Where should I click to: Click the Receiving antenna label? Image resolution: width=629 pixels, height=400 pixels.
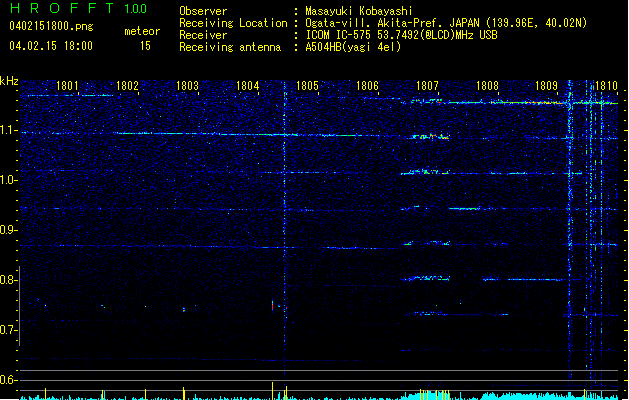point(230,47)
